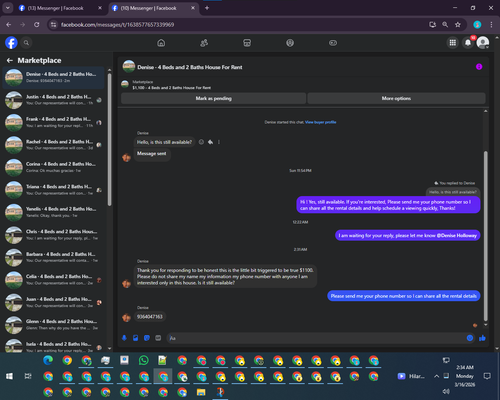React to the "Hello, is this still available?" message
This screenshot has height=400, width=500.
point(201,142)
